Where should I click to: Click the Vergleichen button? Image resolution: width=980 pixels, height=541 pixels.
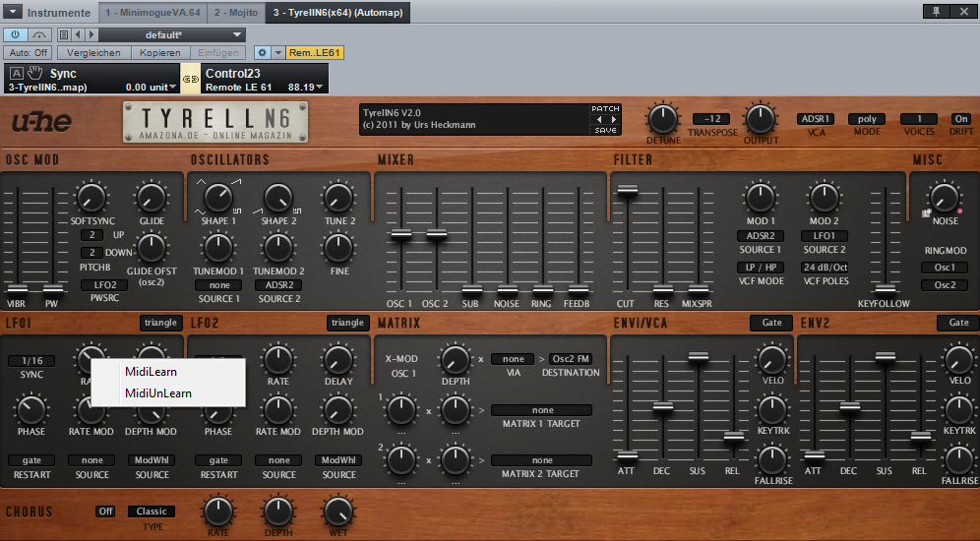pos(93,53)
